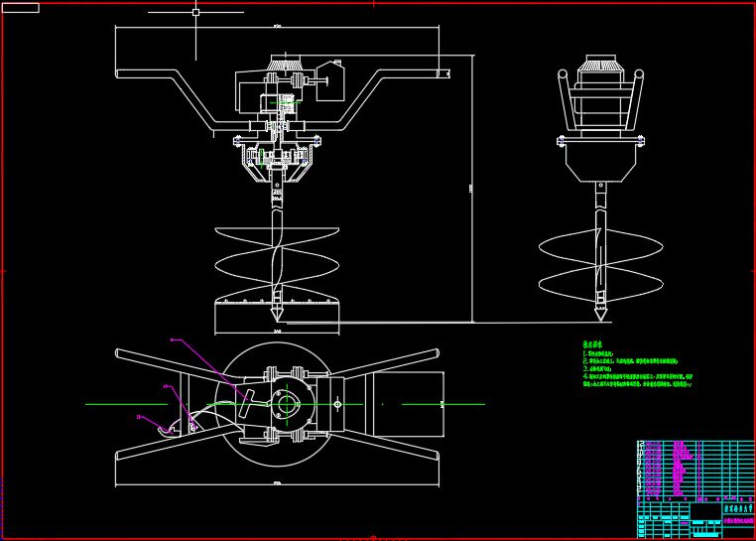756x541 pixels.
Task: Select the green-crosshaired hub circle in the top view
Action: (287, 404)
